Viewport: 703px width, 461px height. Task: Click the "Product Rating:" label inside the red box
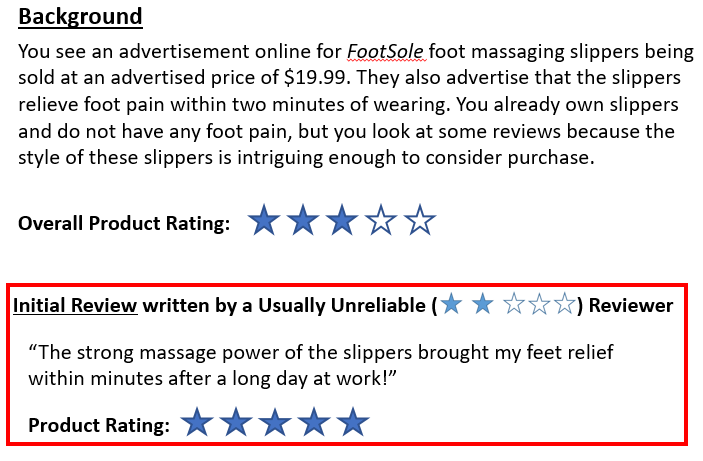pyautogui.click(x=98, y=425)
